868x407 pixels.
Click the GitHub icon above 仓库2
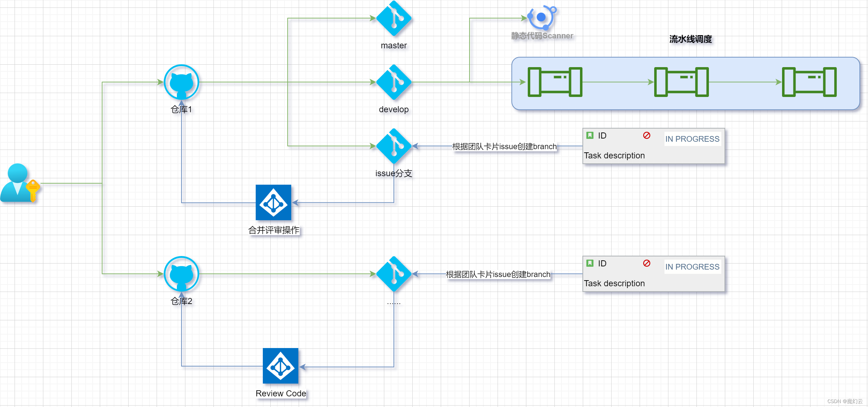(181, 274)
